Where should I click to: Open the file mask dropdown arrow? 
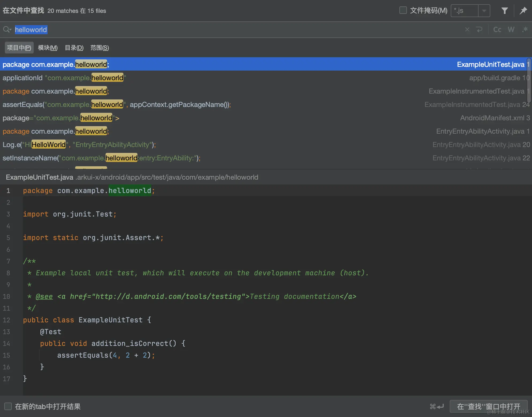click(484, 11)
